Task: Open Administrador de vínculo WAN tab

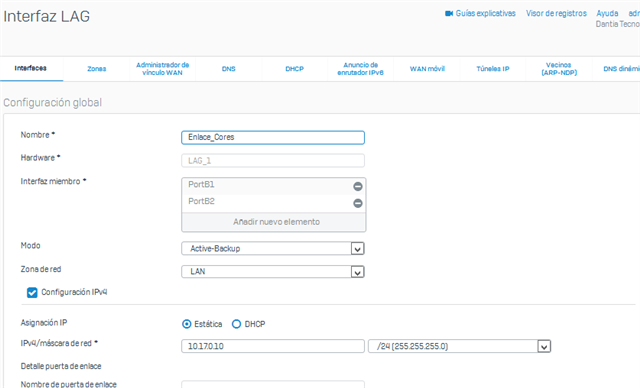Action: pyautogui.click(x=162, y=69)
